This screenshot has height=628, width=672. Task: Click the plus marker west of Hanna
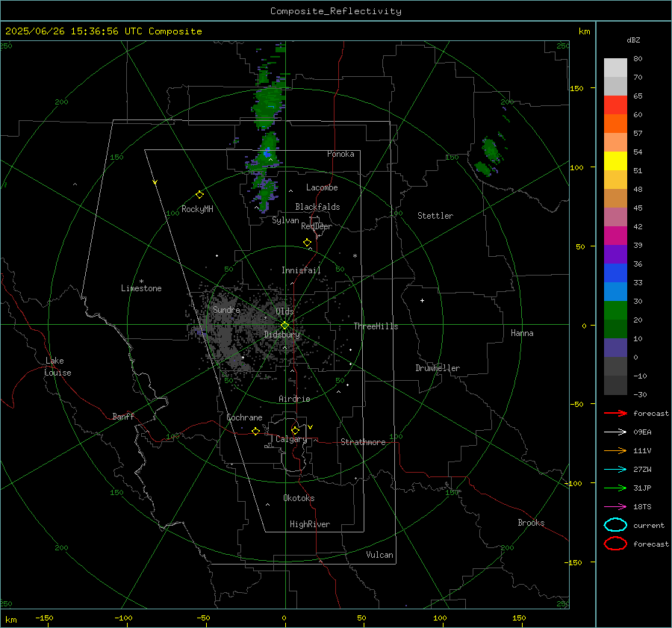click(x=422, y=300)
